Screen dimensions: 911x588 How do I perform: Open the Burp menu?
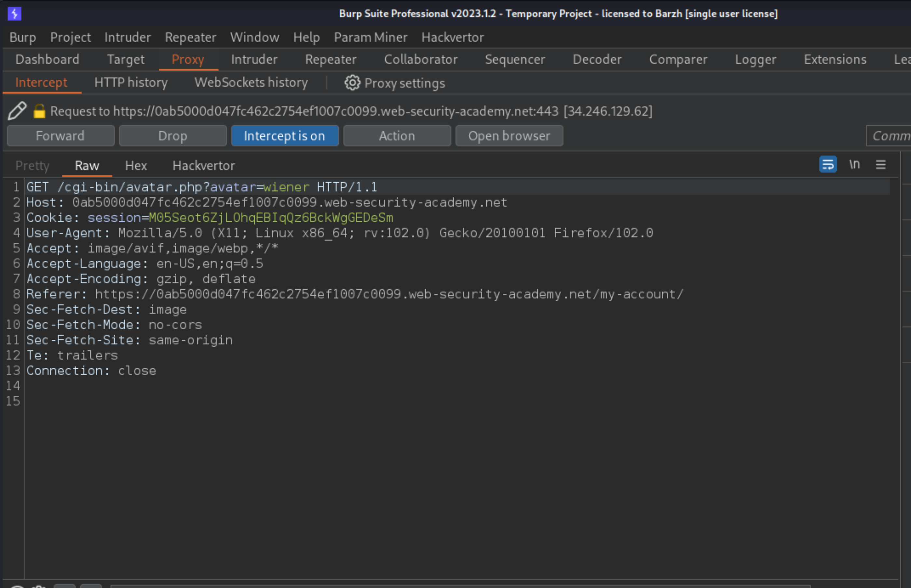click(x=23, y=37)
